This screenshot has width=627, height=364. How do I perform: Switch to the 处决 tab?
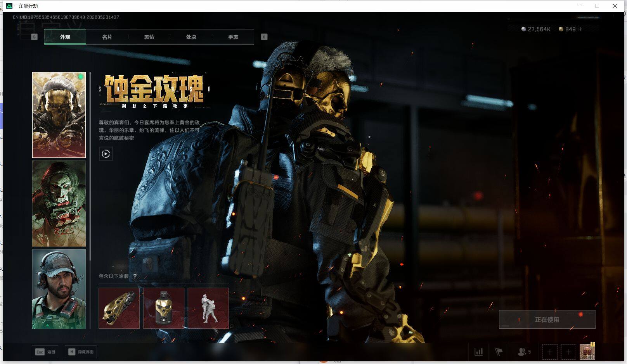point(191,37)
